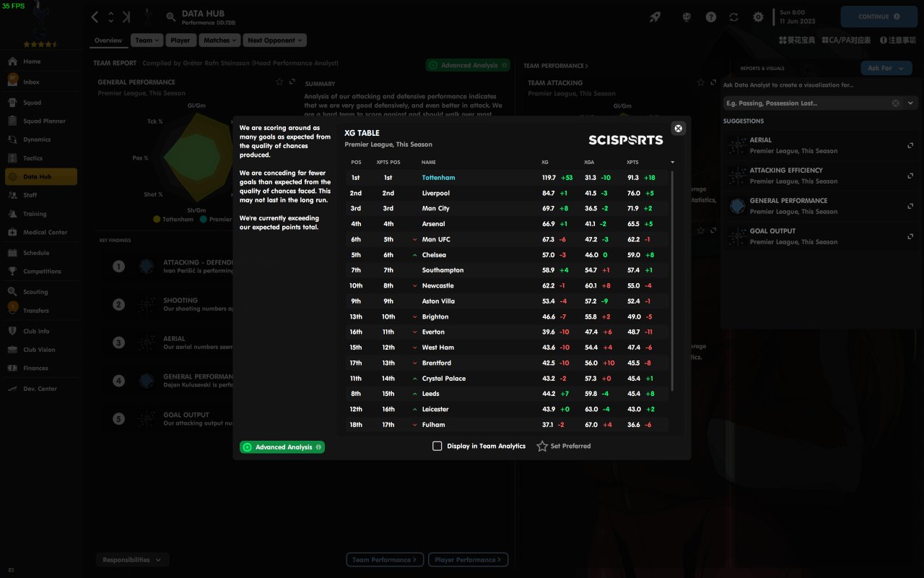The height and width of the screenshot is (578, 924).
Task: Favourite the General Performance chart with its star
Action: click(279, 82)
